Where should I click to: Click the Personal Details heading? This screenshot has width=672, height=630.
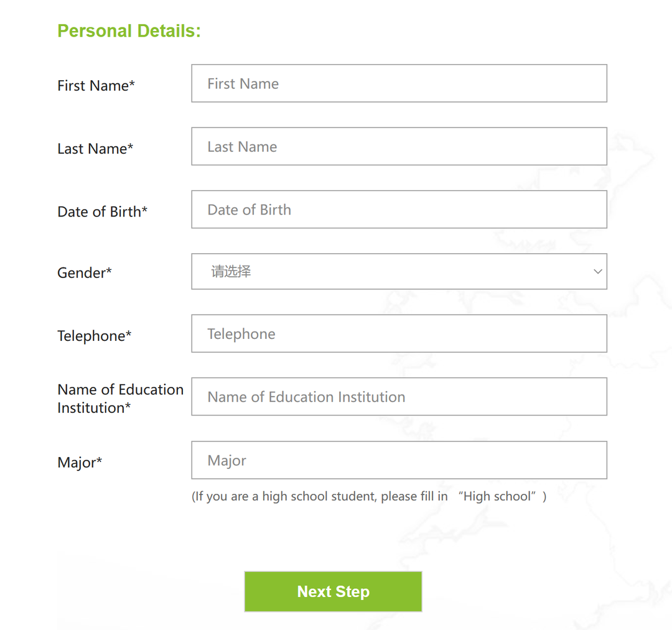pos(129,31)
